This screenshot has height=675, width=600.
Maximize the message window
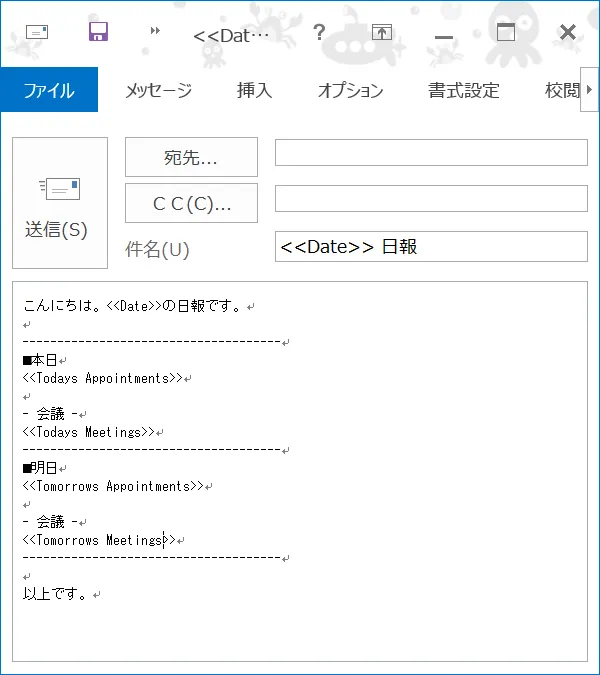(506, 32)
